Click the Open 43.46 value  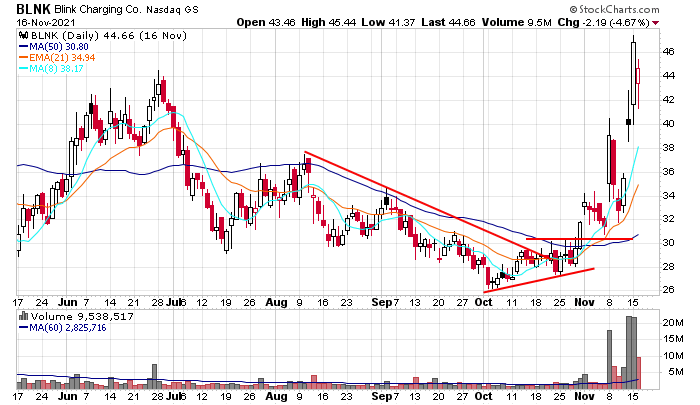pos(266,22)
